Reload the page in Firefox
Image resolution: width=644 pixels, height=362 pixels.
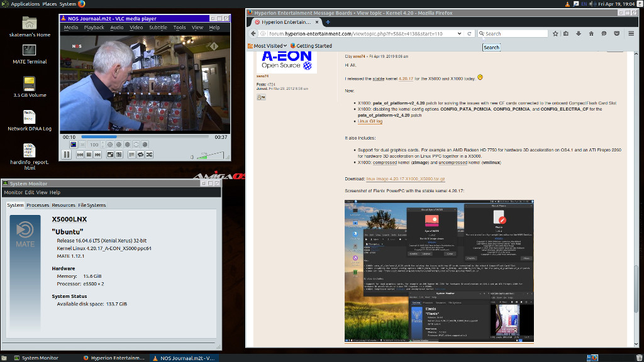[469, 34]
